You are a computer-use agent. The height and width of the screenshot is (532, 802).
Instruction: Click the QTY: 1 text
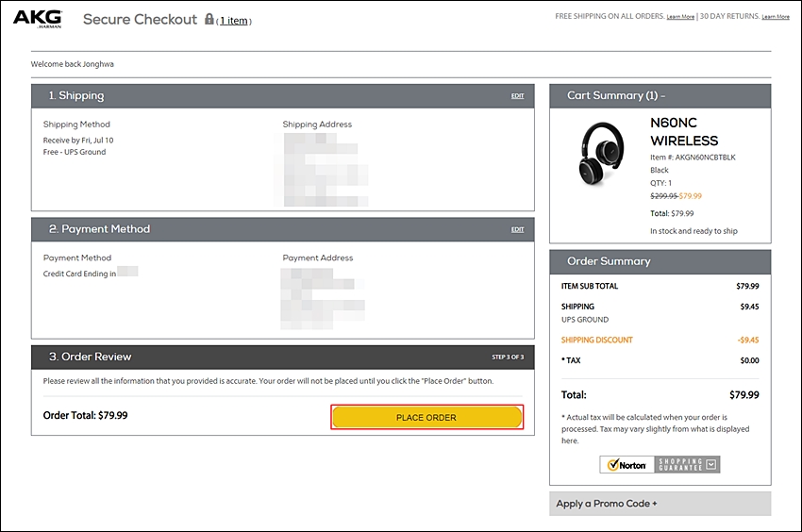coord(660,183)
